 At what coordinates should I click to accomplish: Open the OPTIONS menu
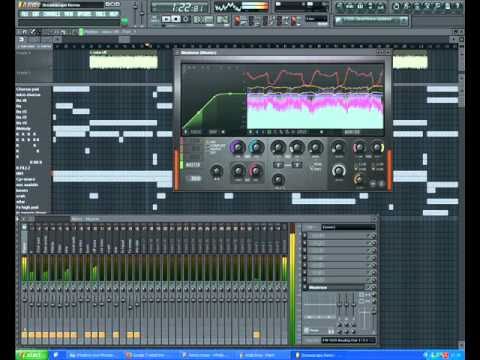(x=84, y=14)
